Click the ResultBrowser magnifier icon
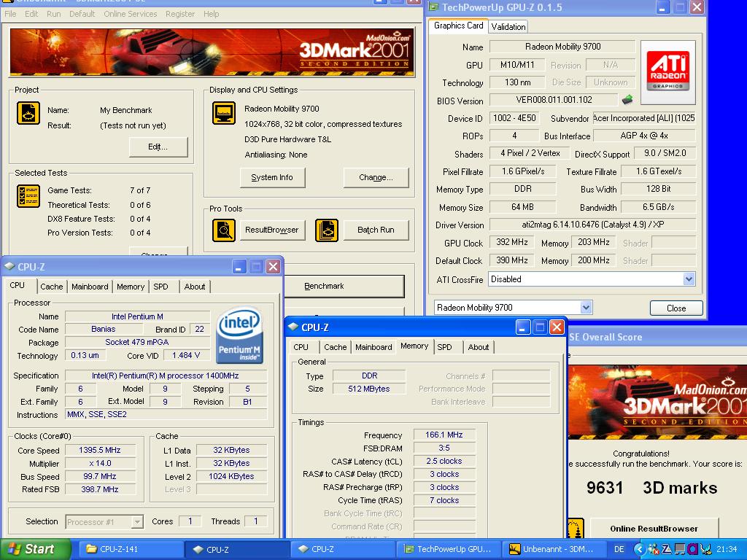This screenshot has width=747, height=560. point(223,230)
